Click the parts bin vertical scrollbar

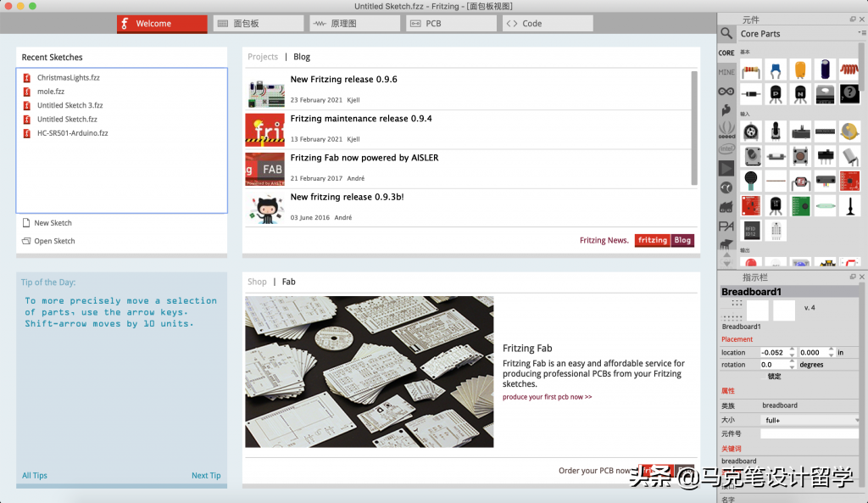861,66
